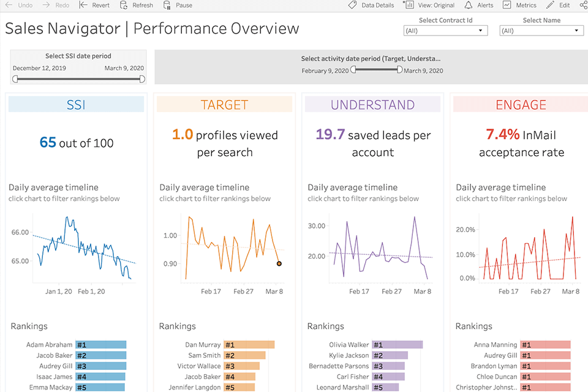Click the Metrics icon
588x392 pixels.
tap(507, 5)
